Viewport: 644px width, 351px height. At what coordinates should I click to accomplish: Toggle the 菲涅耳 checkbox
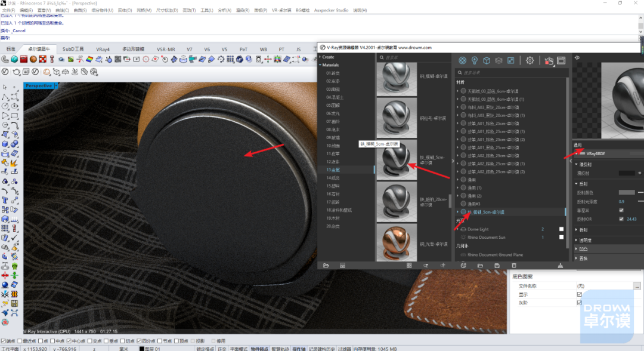(x=621, y=210)
